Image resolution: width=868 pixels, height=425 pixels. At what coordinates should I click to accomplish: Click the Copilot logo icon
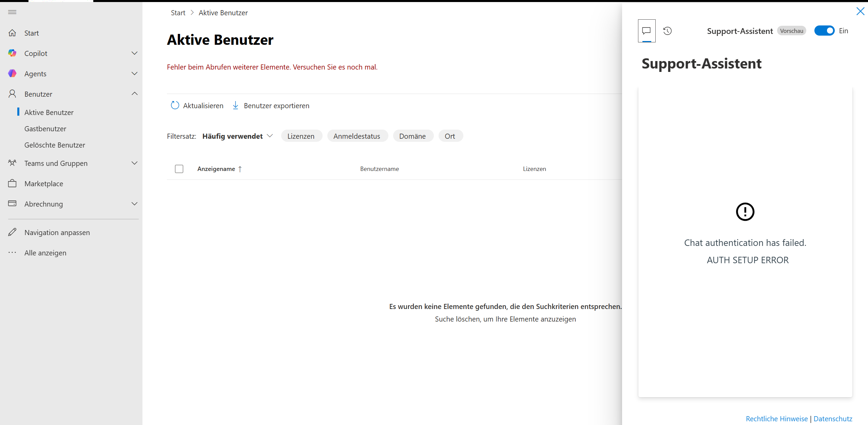pos(12,53)
